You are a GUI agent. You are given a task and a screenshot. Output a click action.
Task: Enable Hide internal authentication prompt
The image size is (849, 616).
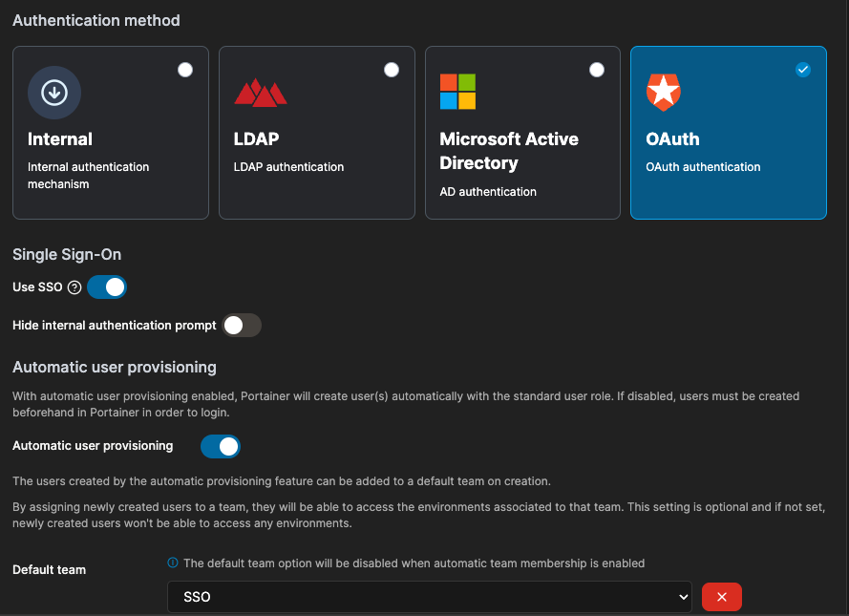[242, 325]
